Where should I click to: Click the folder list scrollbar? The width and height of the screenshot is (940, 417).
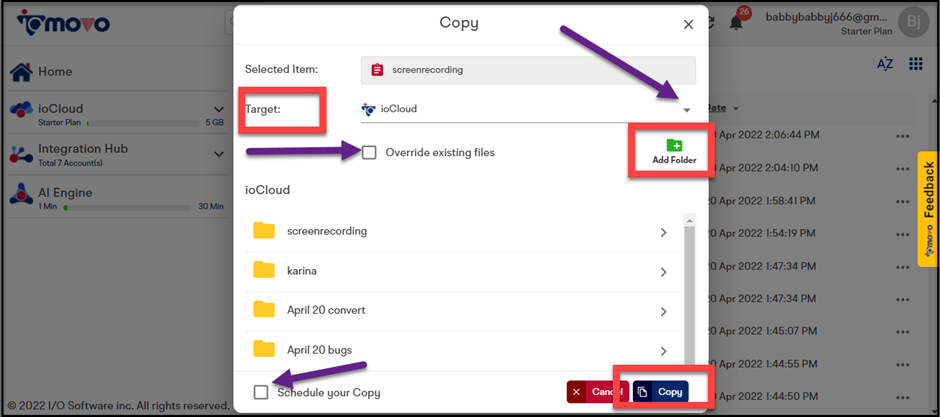coord(688,294)
